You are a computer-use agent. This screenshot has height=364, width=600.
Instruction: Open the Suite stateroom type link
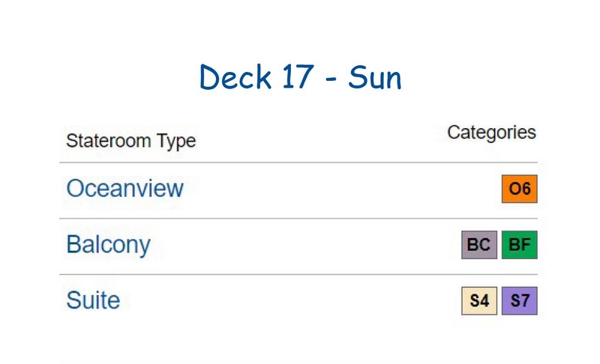point(93,300)
